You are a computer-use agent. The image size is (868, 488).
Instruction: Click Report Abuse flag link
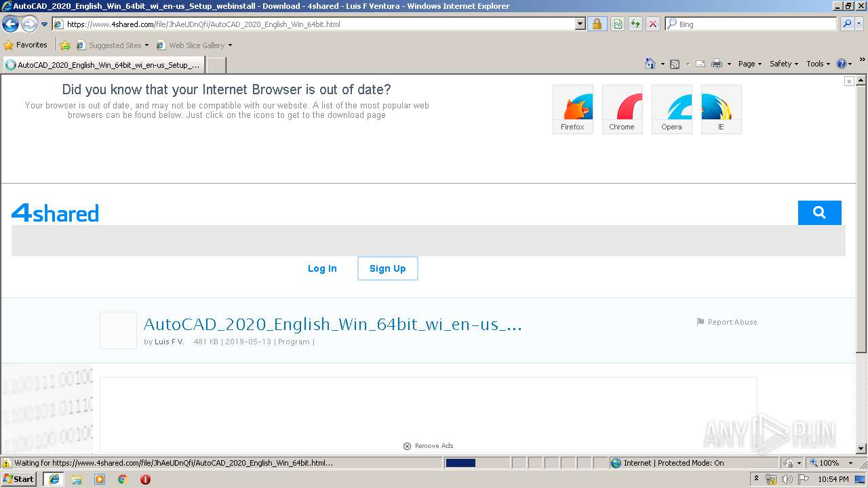727,322
